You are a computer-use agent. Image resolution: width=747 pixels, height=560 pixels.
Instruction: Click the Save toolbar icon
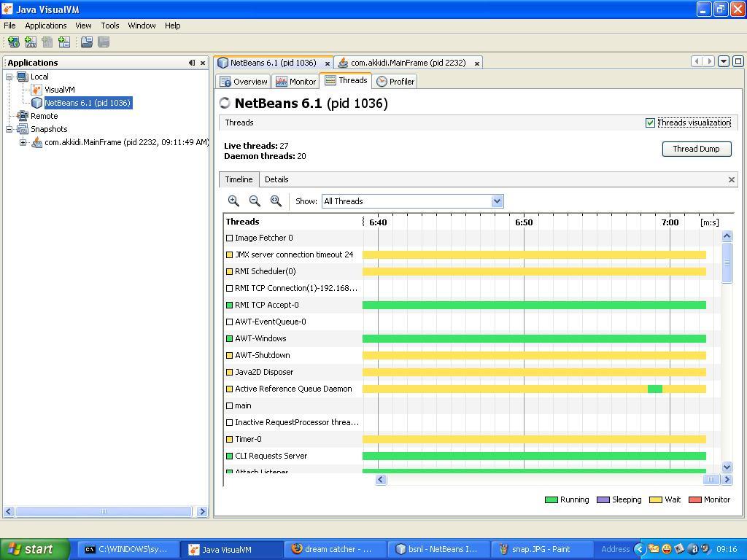point(104,42)
